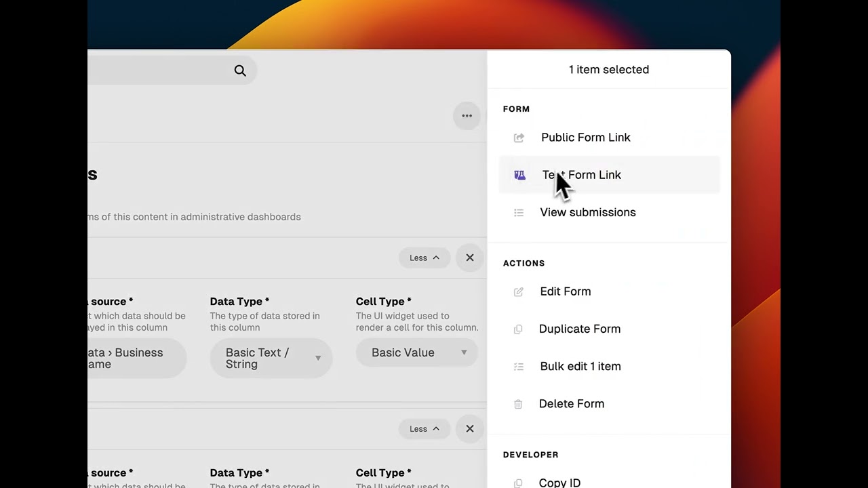Remove the second column with its X button

point(469,429)
